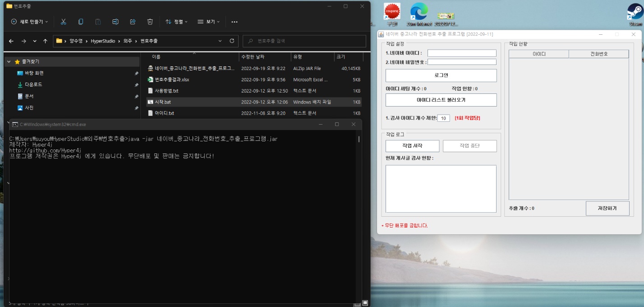Expand the address bar history dropdown
The image size is (644, 307).
pos(220,41)
